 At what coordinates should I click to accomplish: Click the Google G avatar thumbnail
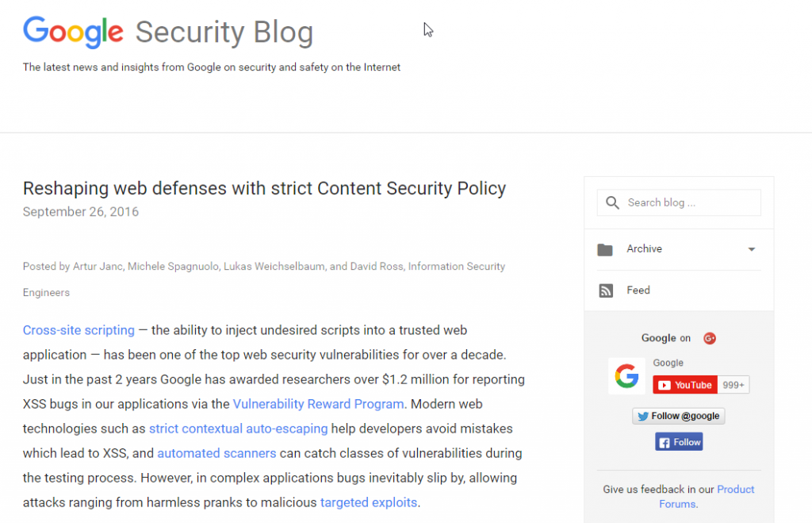(626, 376)
